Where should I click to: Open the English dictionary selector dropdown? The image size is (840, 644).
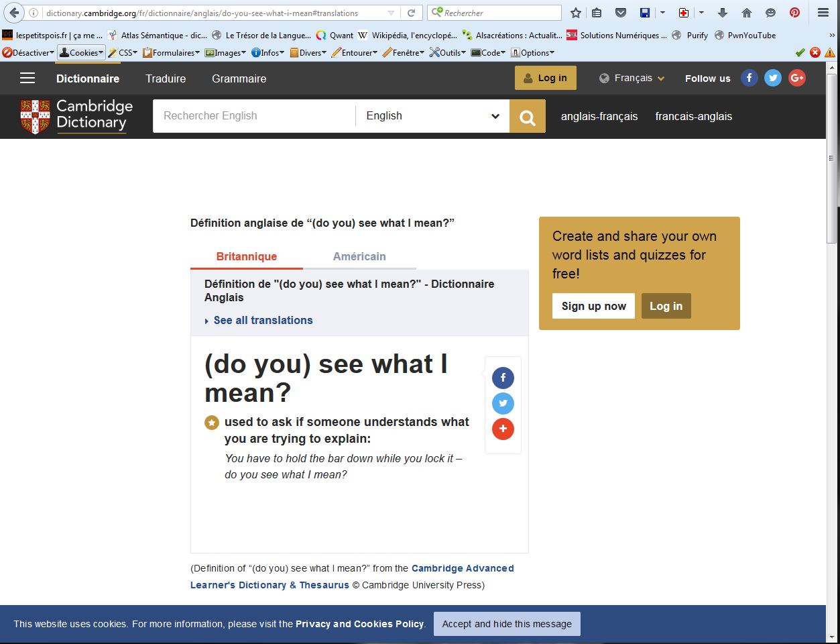click(432, 116)
